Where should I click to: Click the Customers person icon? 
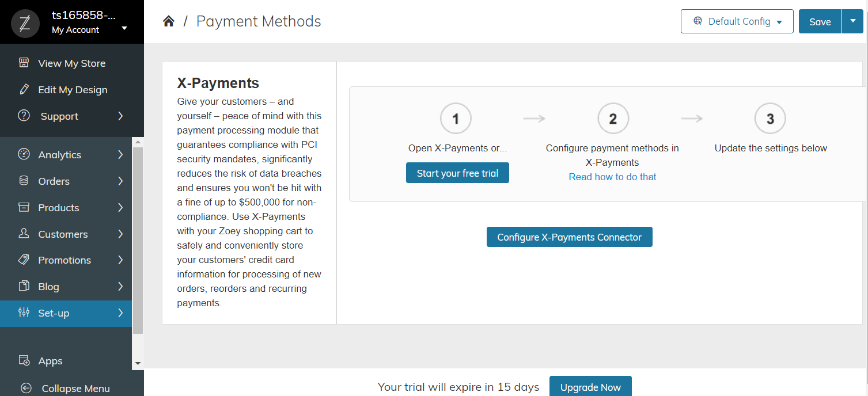[x=24, y=234]
